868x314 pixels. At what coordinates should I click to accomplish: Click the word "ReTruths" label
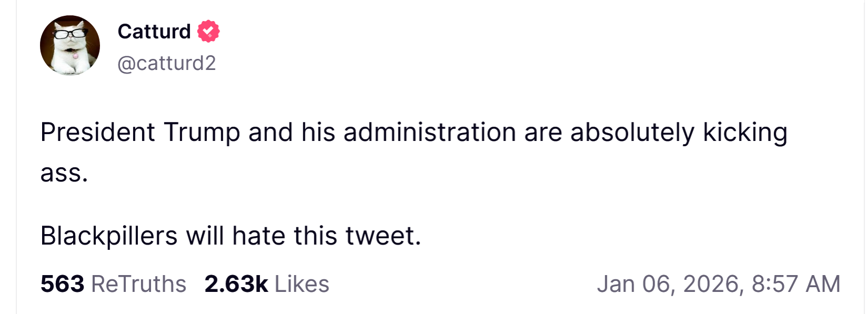(138, 284)
